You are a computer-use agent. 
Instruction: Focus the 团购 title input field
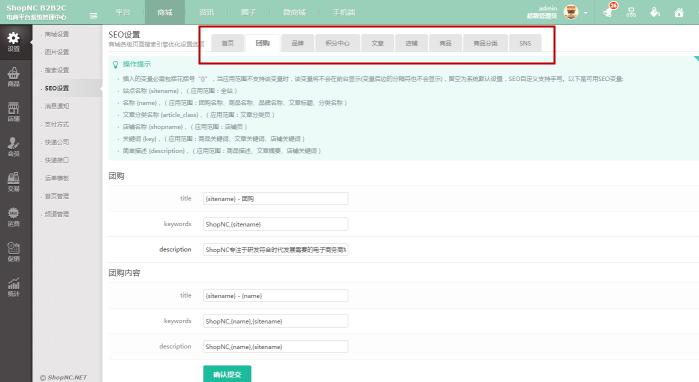click(275, 199)
